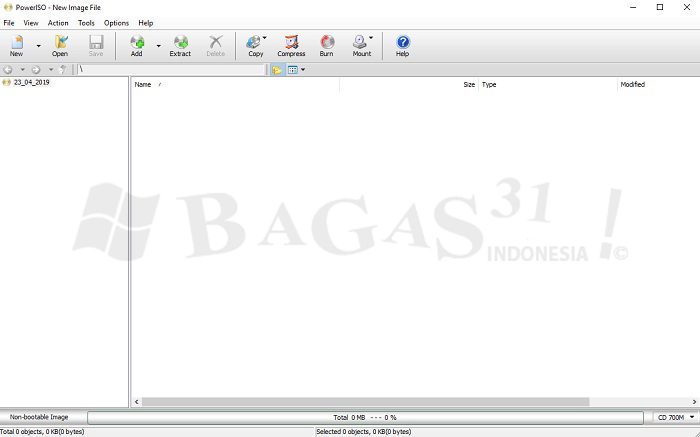Click the horizontal scrollbar right arrow
The width and height of the screenshot is (700, 437).
coord(694,402)
